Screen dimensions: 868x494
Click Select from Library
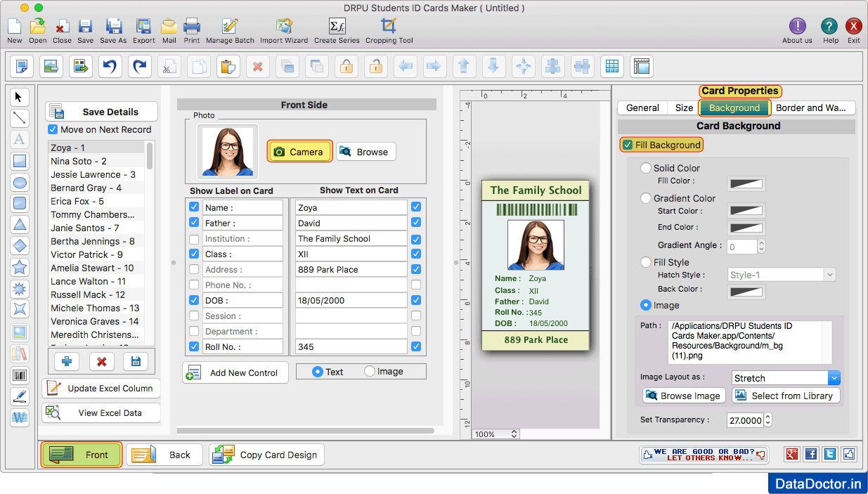coord(786,396)
